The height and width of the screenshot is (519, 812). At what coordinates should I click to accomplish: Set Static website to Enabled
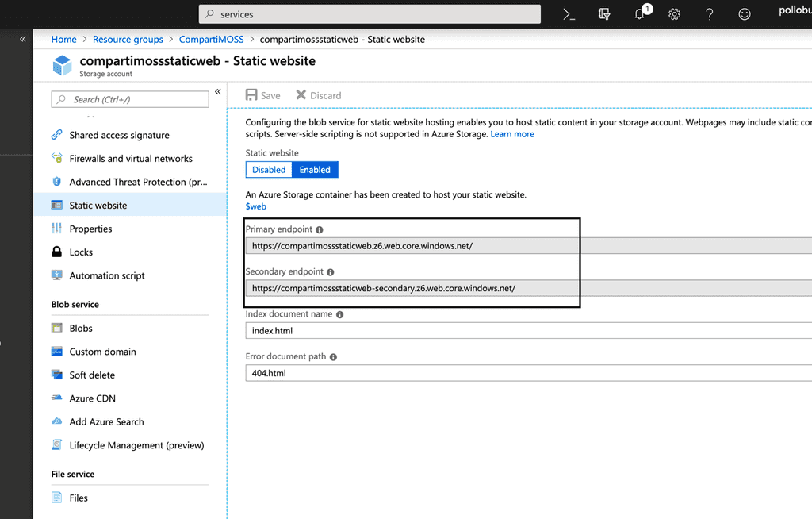[x=315, y=170]
